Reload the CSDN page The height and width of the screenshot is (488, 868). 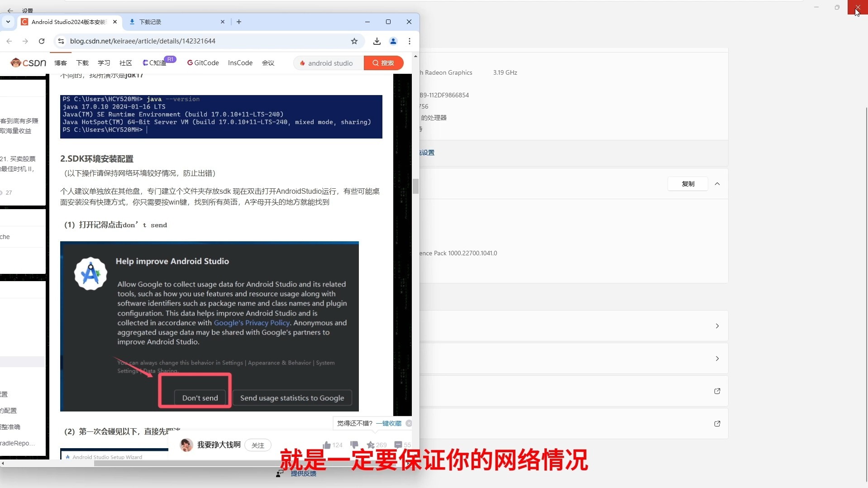42,41
